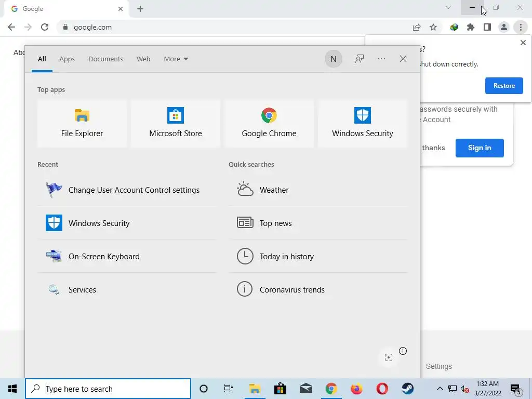This screenshot has height=399, width=532.
Task: Click the search info icon
Action: [403, 351]
